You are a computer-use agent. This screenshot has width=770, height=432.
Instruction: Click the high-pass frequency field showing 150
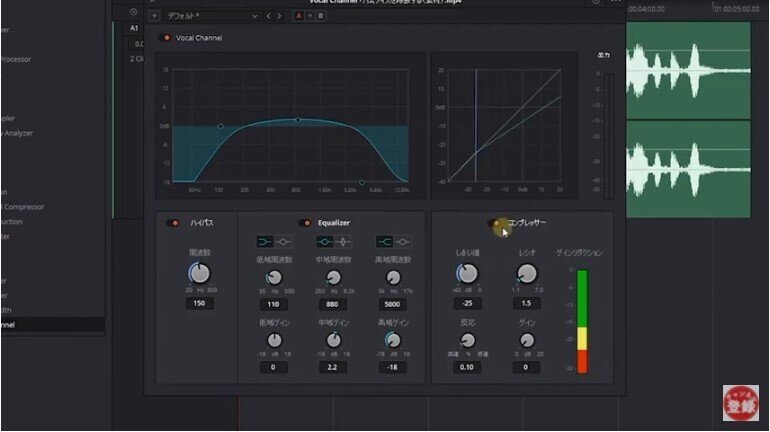[199, 303]
